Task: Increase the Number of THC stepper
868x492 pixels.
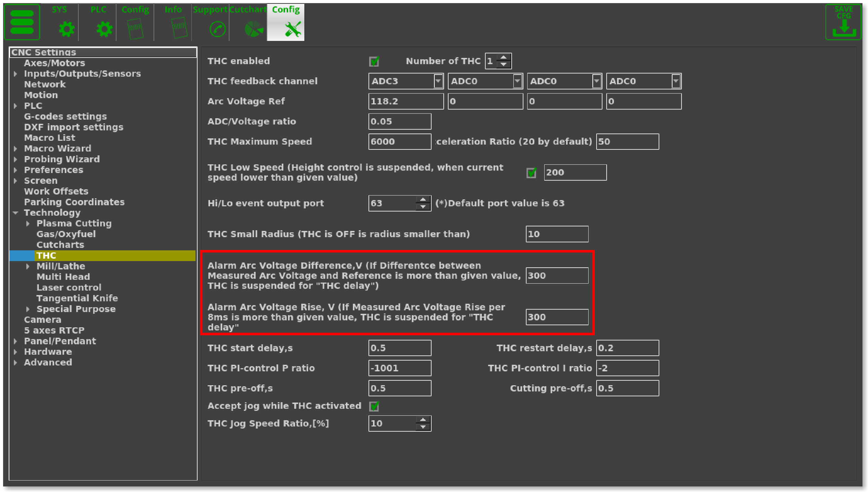Action: tap(503, 58)
